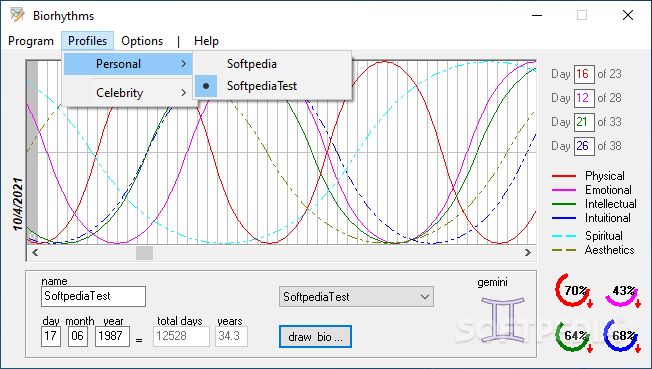Close the Profiles menu
652x369 pixels.
tap(87, 41)
